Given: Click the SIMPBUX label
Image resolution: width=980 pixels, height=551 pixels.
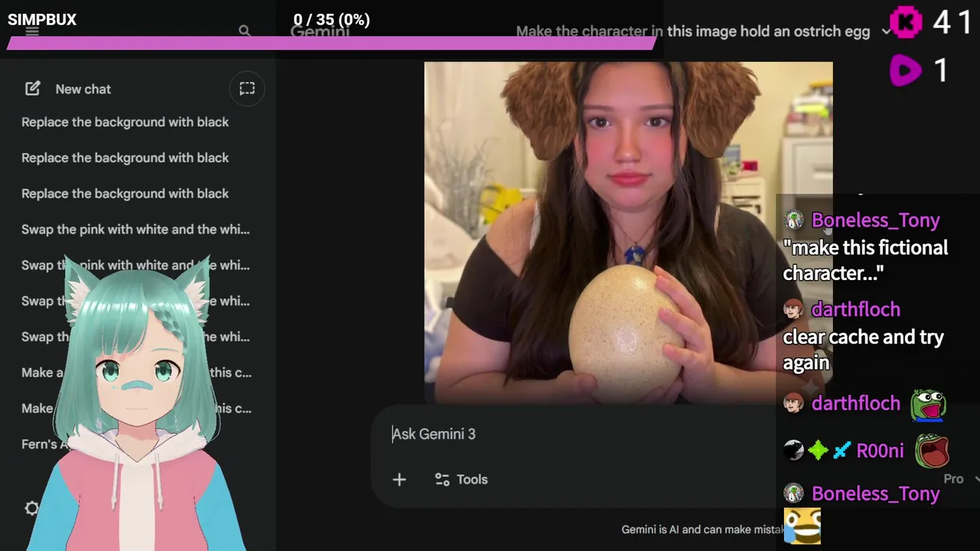Looking at the screenshot, I should [42, 20].
